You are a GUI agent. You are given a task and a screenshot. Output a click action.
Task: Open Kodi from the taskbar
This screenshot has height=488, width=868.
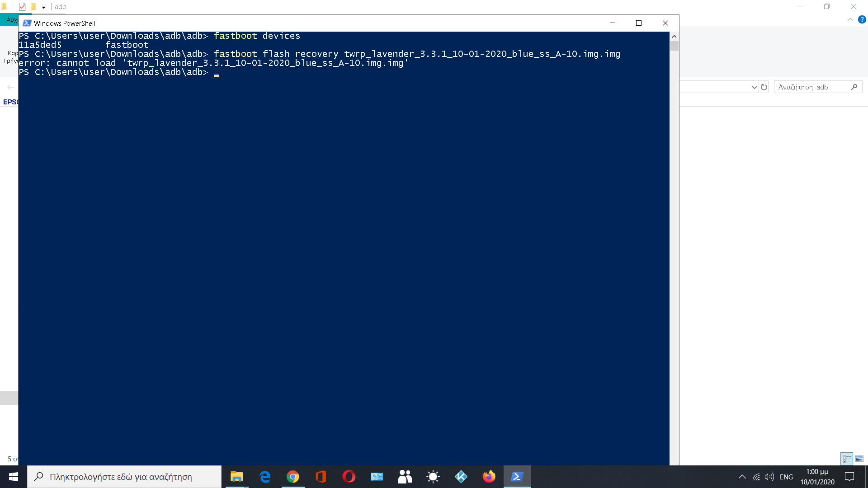(461, 477)
